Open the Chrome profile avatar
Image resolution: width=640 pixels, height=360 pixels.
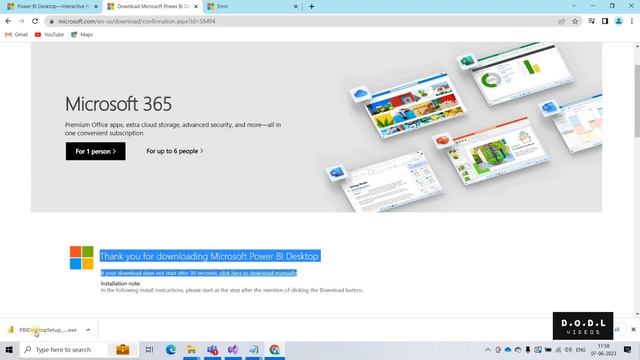click(618, 21)
